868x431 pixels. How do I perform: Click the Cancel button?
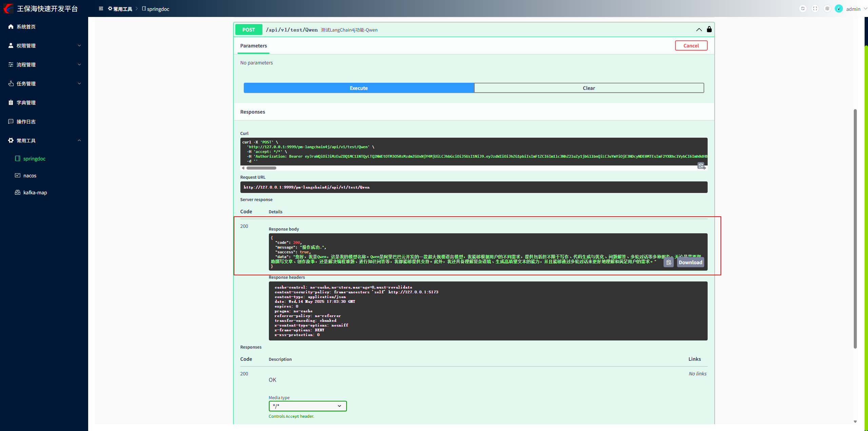click(x=691, y=45)
